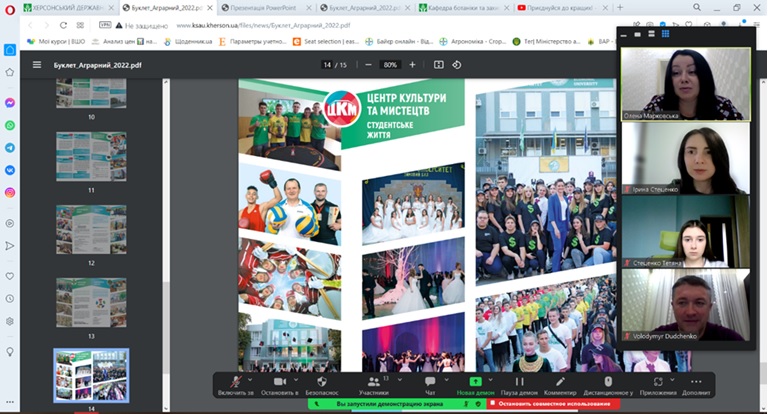Open Zoom Безопасность shield menu
The height and width of the screenshot is (414, 768).
coord(322,386)
